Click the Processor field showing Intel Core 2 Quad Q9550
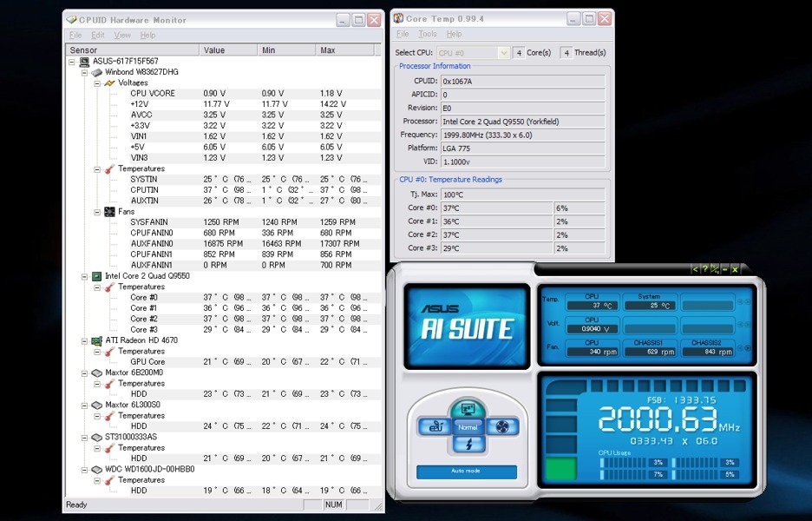The image size is (812, 521). click(x=522, y=122)
